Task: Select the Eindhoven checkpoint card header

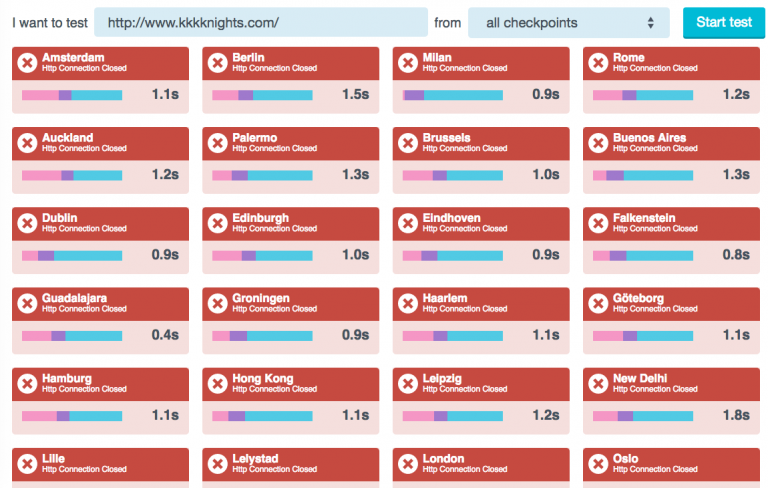Action: (475, 223)
